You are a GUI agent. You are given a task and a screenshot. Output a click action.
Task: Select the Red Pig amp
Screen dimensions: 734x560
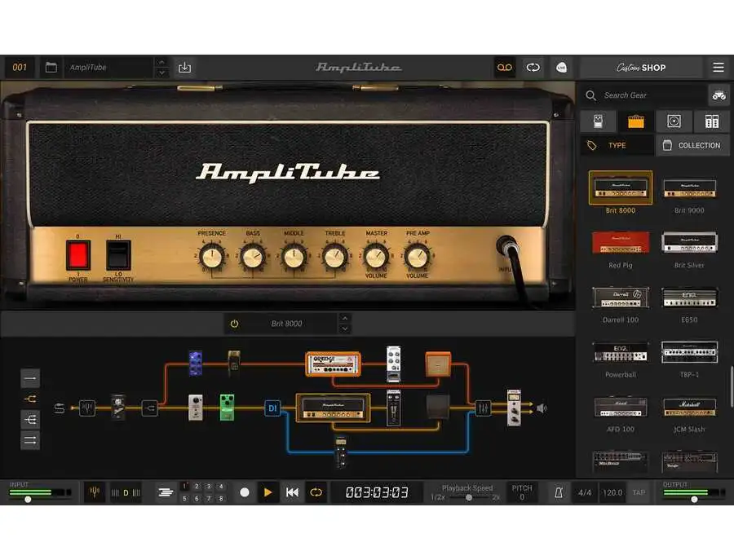pos(621,243)
